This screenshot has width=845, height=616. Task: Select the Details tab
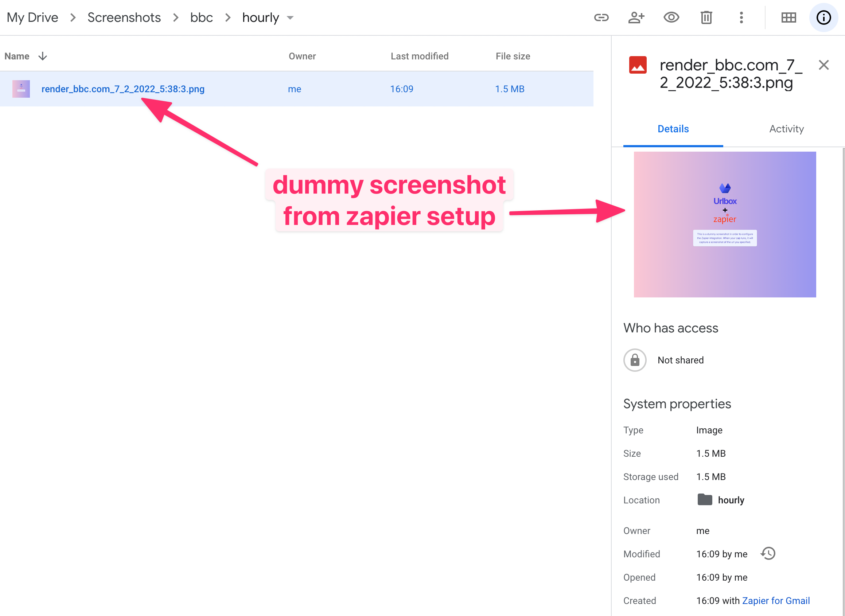[673, 129]
